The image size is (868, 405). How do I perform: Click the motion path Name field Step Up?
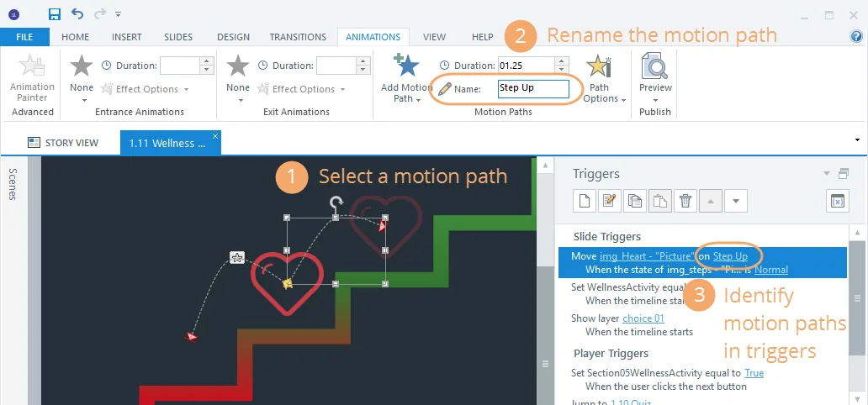pos(533,88)
